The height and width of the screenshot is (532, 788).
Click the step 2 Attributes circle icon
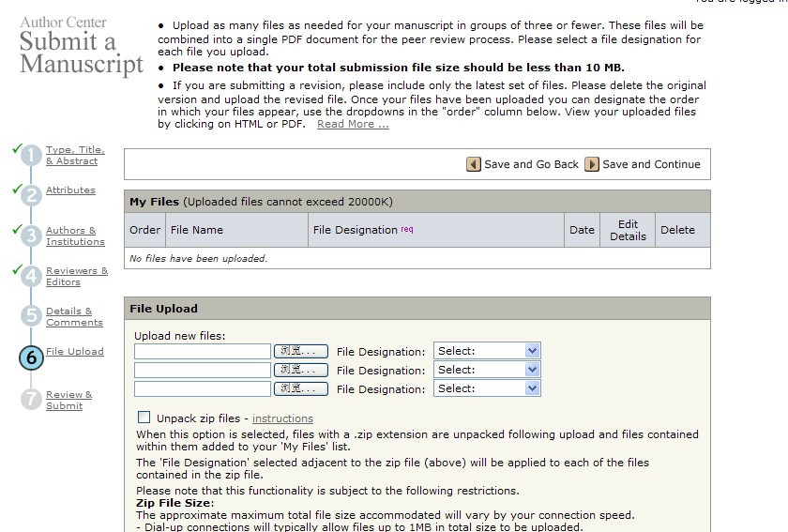click(x=31, y=196)
